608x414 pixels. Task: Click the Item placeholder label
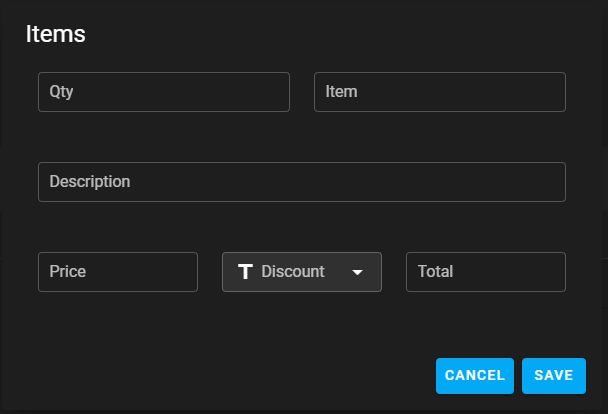pos(342,92)
